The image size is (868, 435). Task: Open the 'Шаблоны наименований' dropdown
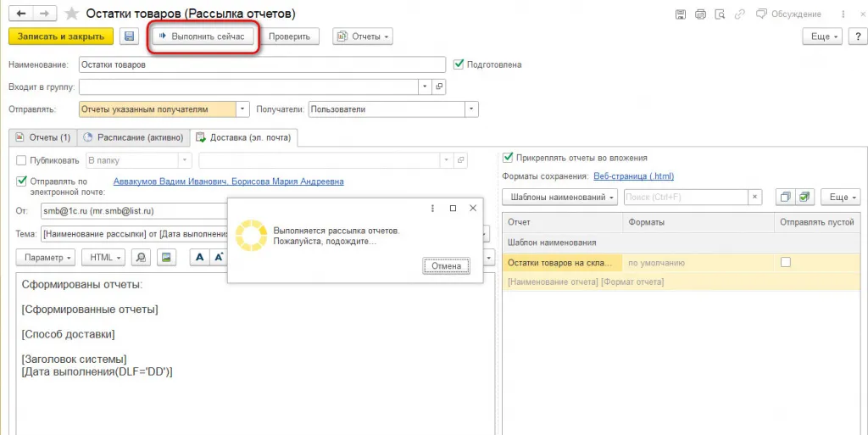[560, 197]
